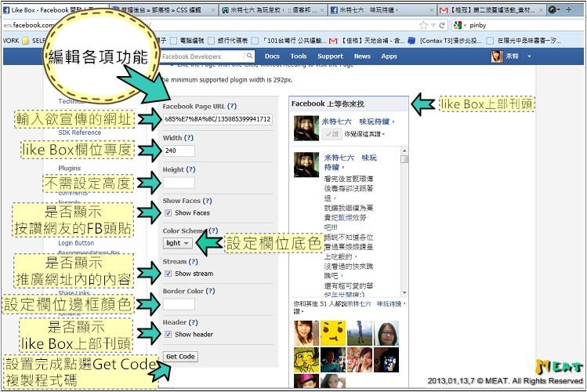This screenshot has height=392, width=587.
Task: Click the Gmail icon in the fifth tab
Action: [444, 10]
